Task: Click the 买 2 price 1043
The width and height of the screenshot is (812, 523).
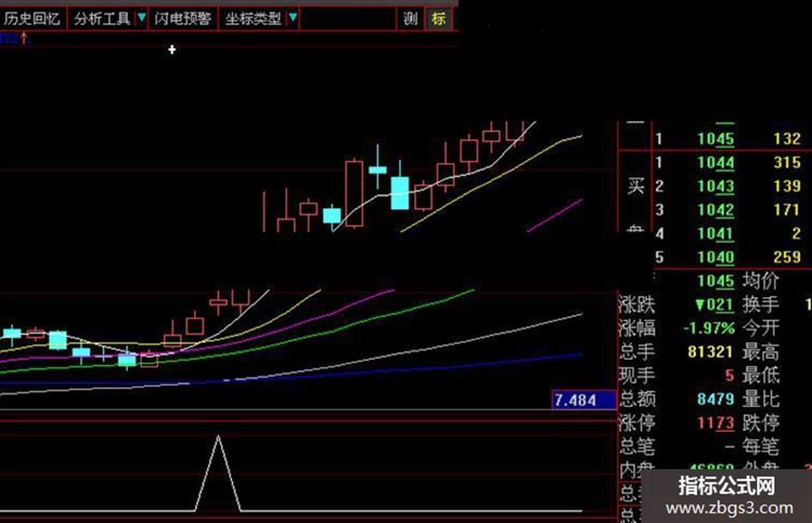Action: pos(716,185)
